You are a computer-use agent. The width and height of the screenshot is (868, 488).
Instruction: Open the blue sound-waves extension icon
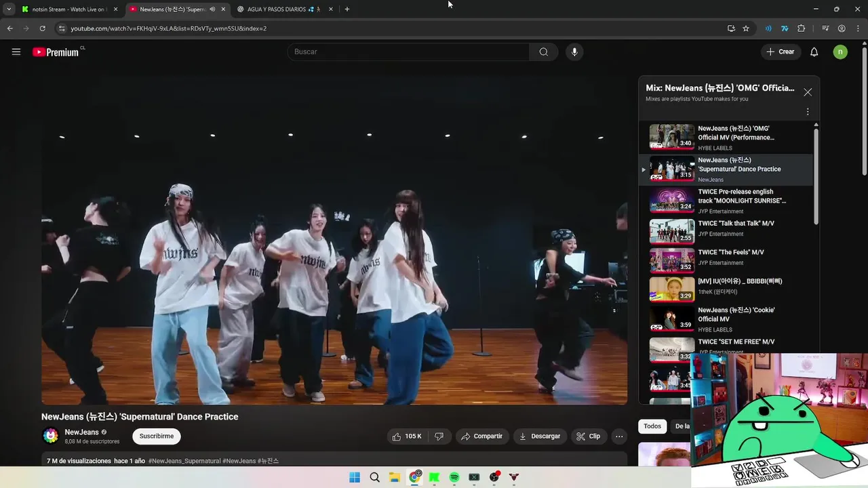[768, 28]
